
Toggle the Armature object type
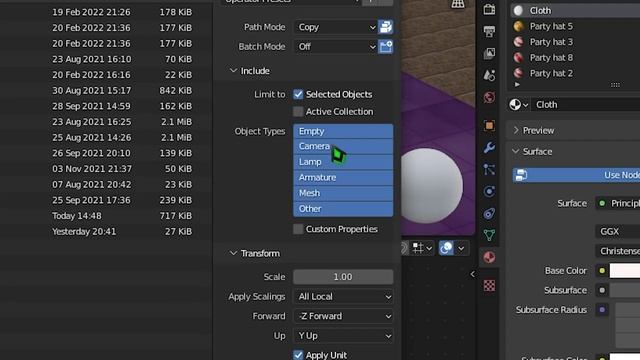coord(343,178)
